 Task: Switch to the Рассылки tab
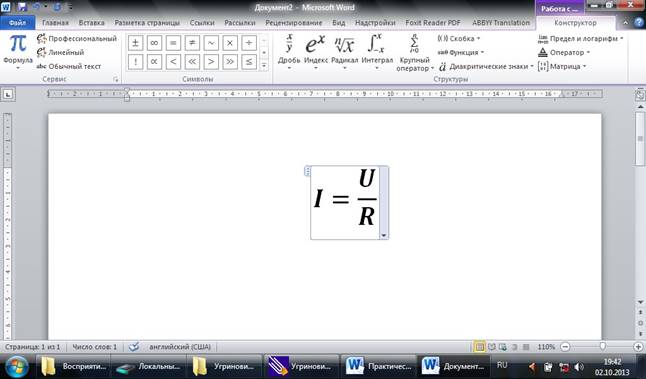(x=240, y=23)
